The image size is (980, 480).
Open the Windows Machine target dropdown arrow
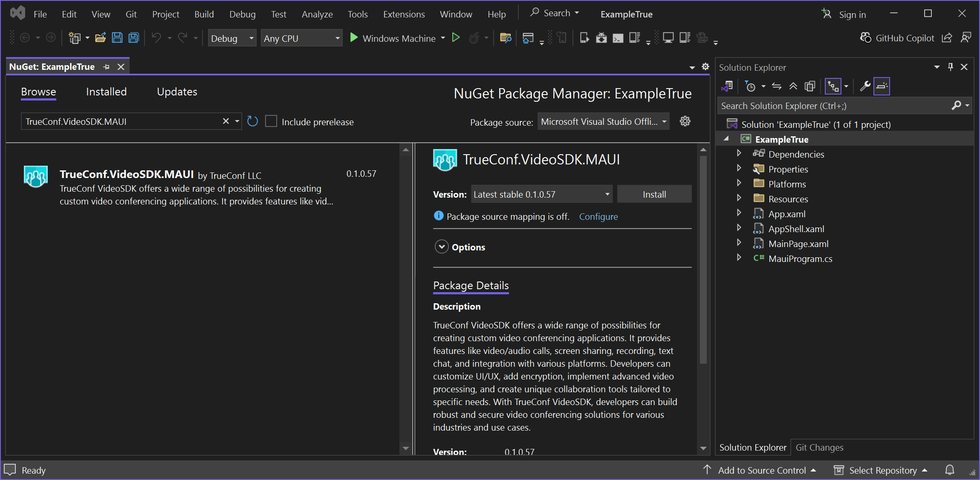click(443, 38)
